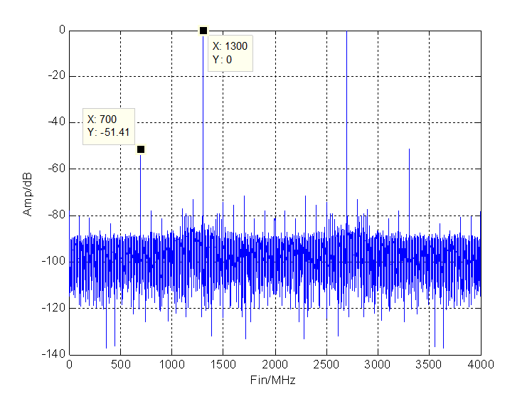Click the x-axis tick label 1000

click(x=172, y=364)
